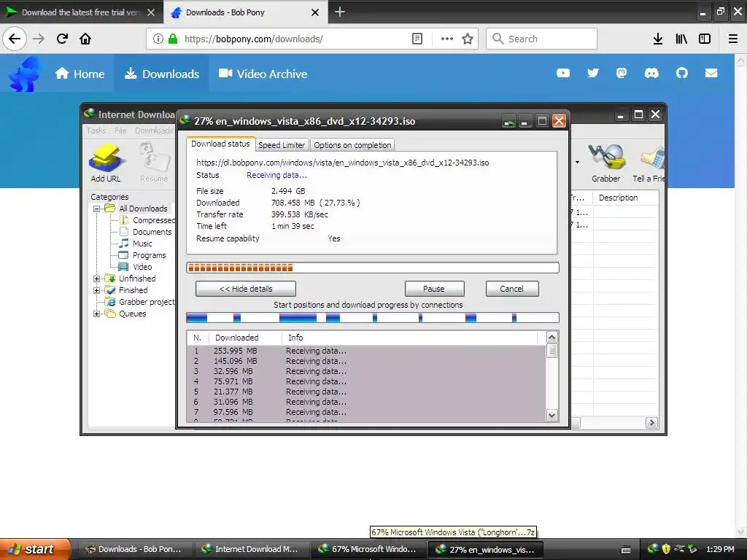Screen dimensions: 747x560
Task: Switch to Options on completion tab
Action: (352, 145)
